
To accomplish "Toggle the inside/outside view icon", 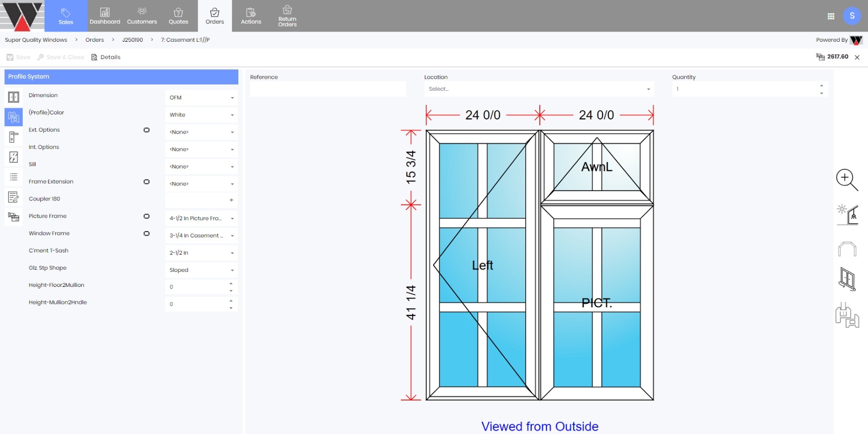I will coord(847,214).
